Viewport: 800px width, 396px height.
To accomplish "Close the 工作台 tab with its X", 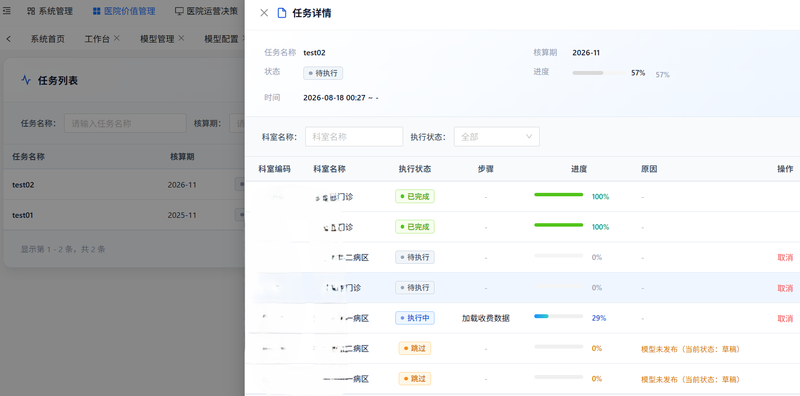I will pos(116,38).
